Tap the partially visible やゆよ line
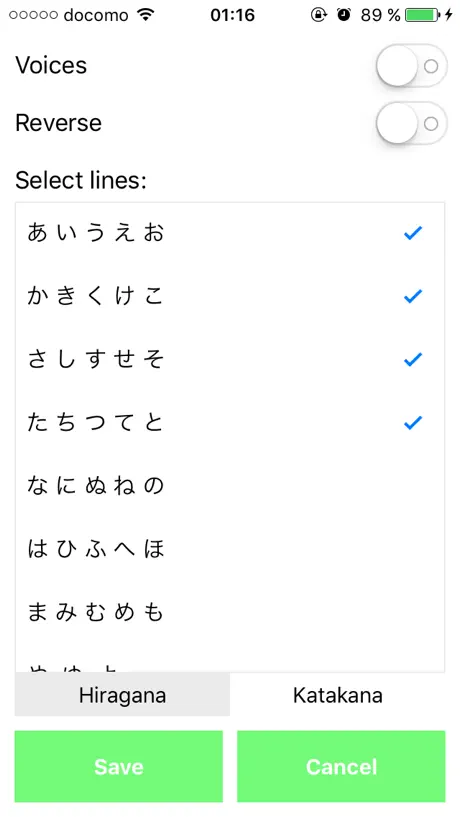 coord(230,659)
